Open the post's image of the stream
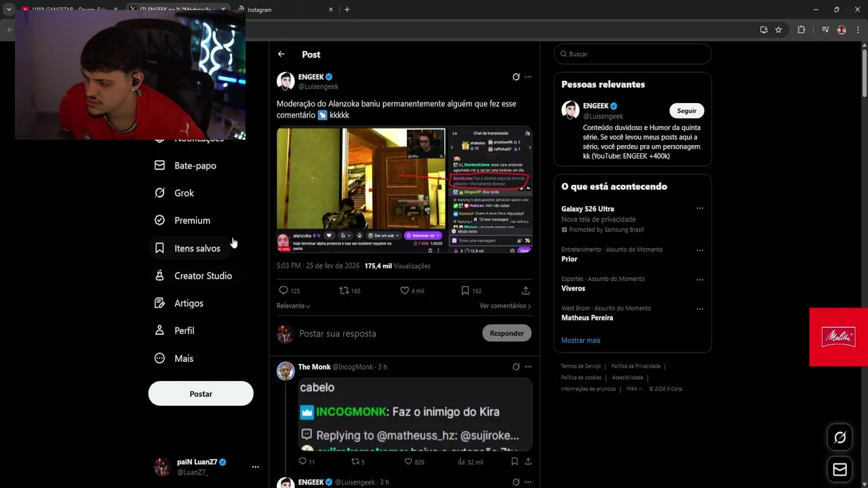This screenshot has height=488, width=868. click(x=404, y=190)
